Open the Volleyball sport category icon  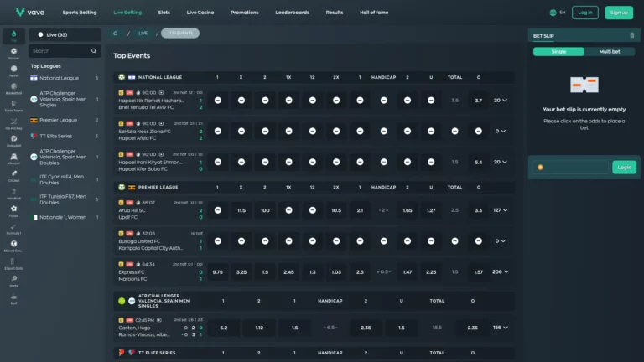(x=13, y=141)
